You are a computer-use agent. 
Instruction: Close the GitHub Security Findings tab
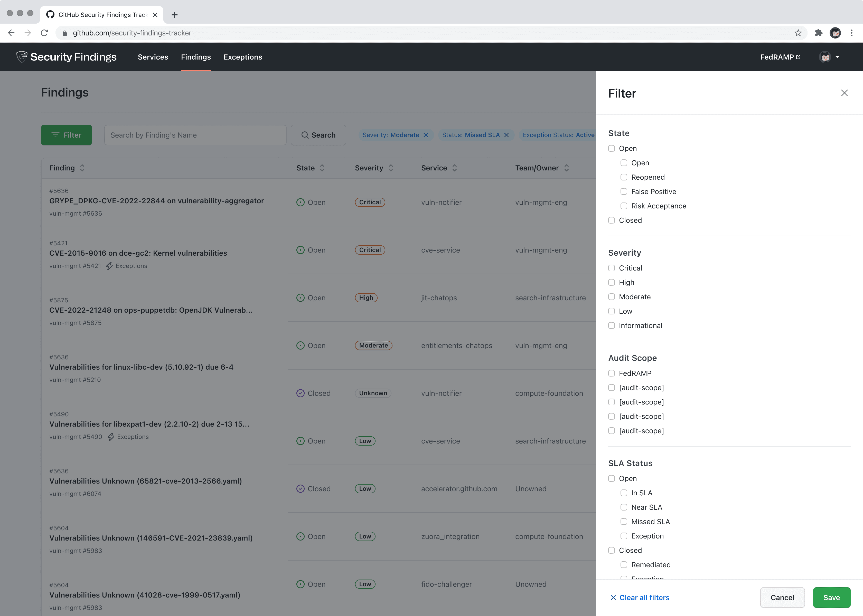point(155,15)
